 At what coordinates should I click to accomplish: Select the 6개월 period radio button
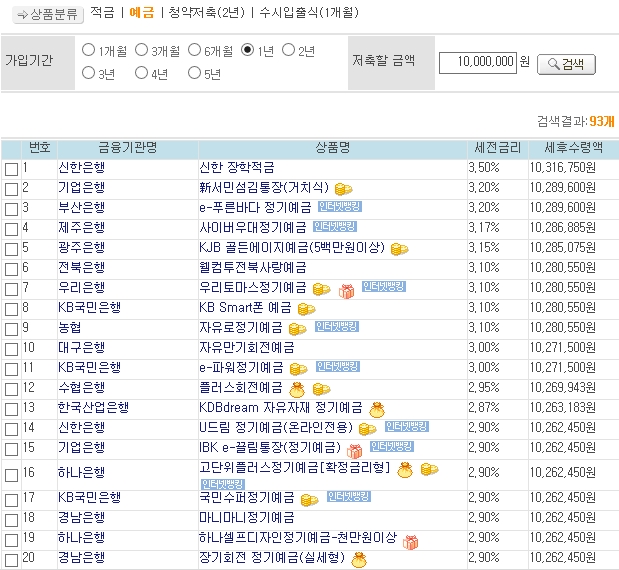click(x=194, y=50)
